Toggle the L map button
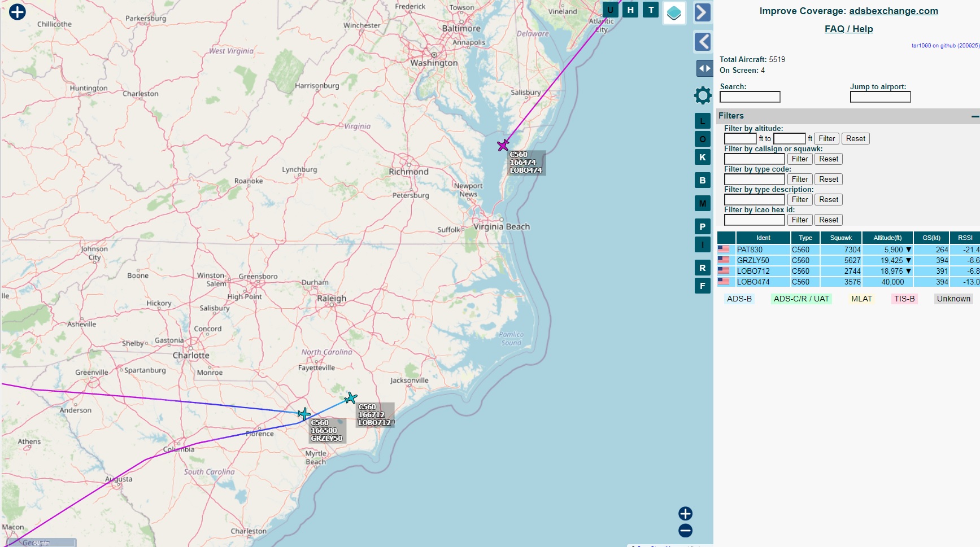This screenshot has width=980, height=547. pyautogui.click(x=702, y=121)
